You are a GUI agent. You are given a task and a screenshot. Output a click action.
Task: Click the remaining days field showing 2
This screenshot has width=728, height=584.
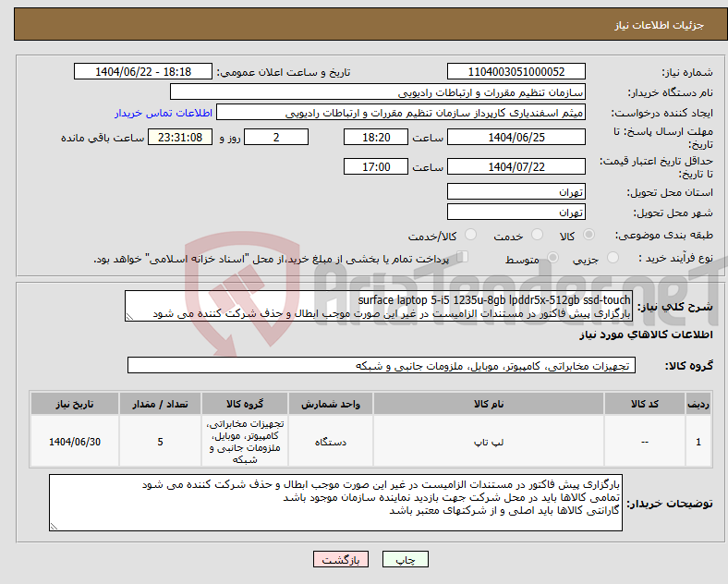click(x=276, y=137)
